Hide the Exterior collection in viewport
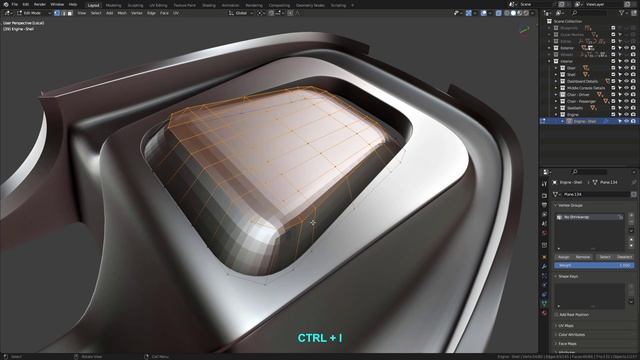The image size is (640, 360). pos(627,48)
